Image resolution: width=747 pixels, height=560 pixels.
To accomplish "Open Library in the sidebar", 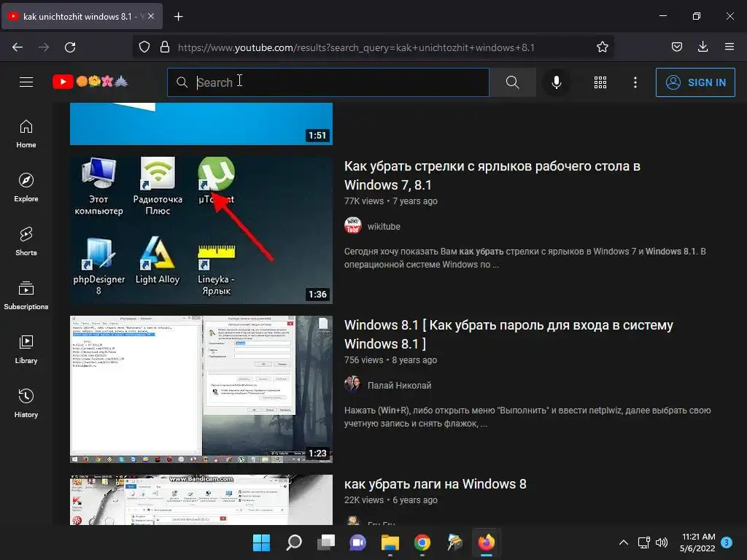I will pyautogui.click(x=26, y=349).
